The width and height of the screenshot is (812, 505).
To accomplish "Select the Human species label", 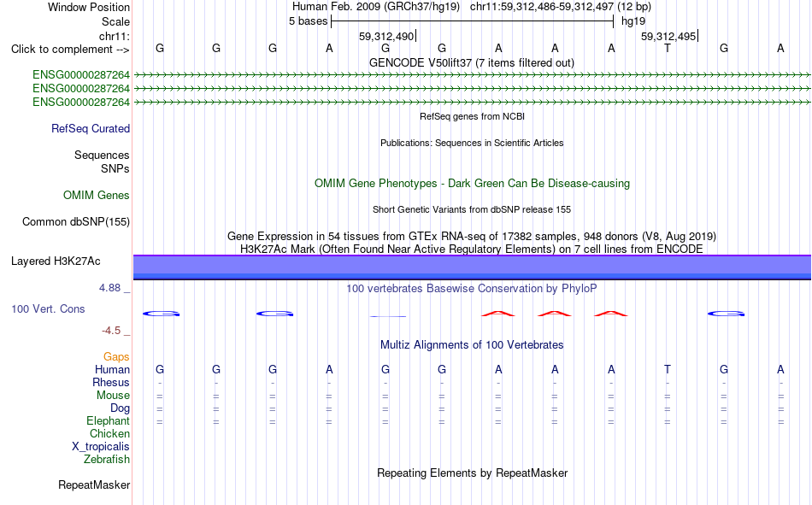I will click(112, 369).
